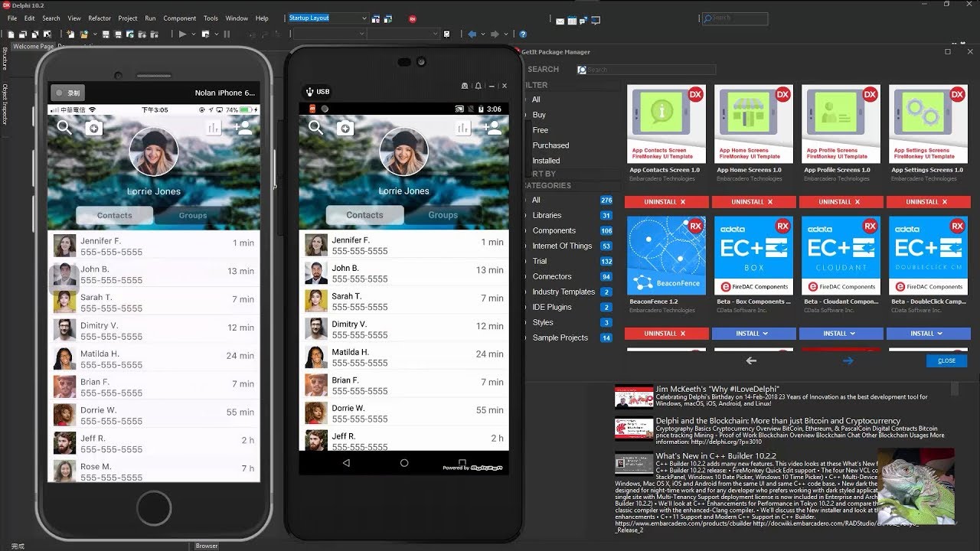Select the Internet Of Things category

coord(562,246)
